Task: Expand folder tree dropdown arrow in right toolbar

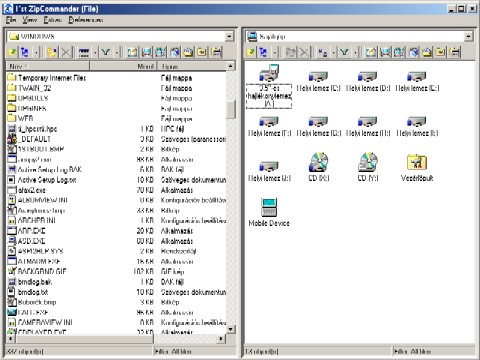Action: tap(275, 52)
